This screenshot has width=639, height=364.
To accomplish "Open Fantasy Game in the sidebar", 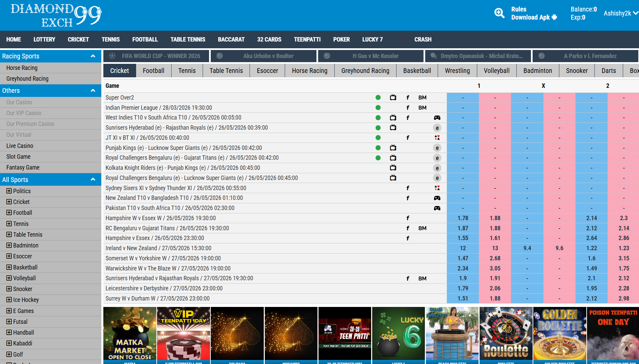I will point(51,167).
